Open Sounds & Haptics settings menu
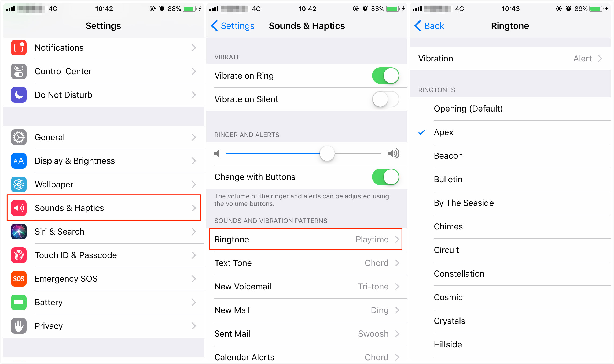 [x=102, y=208]
